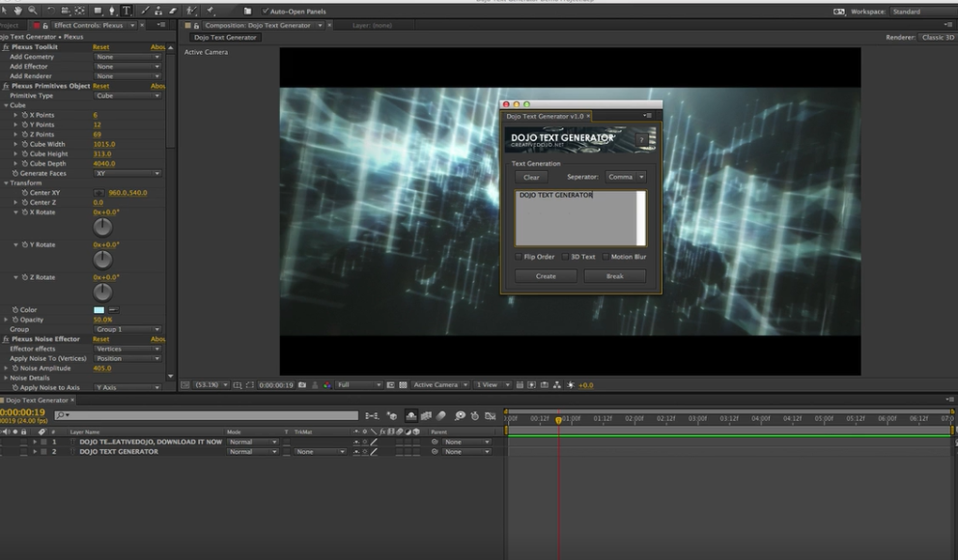Select the Rotation tool

tap(51, 11)
